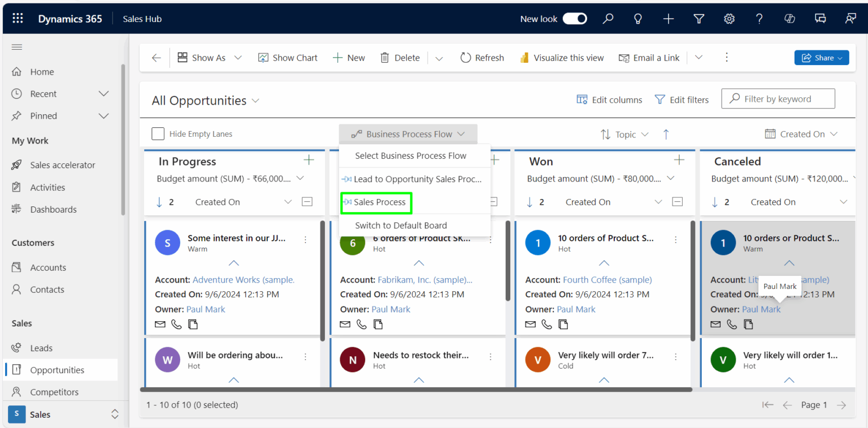Select Lead to Opportunity Sales Process
868x428 pixels.
click(x=414, y=179)
